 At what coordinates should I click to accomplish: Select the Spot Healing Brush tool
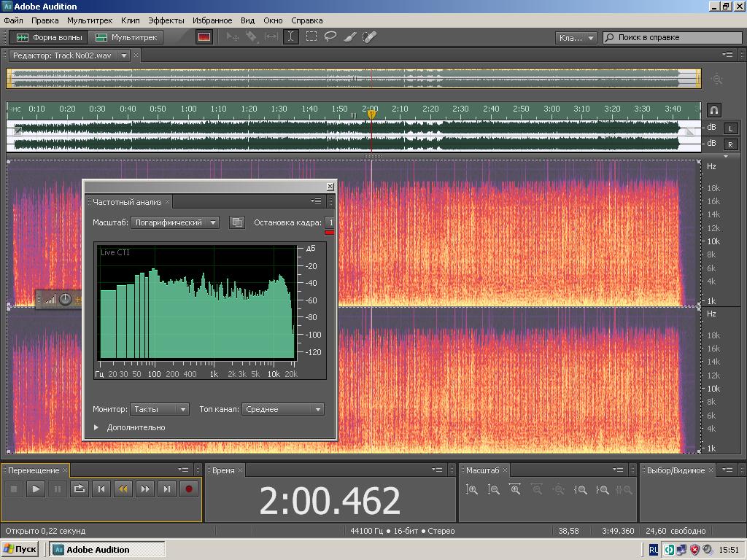(x=370, y=37)
